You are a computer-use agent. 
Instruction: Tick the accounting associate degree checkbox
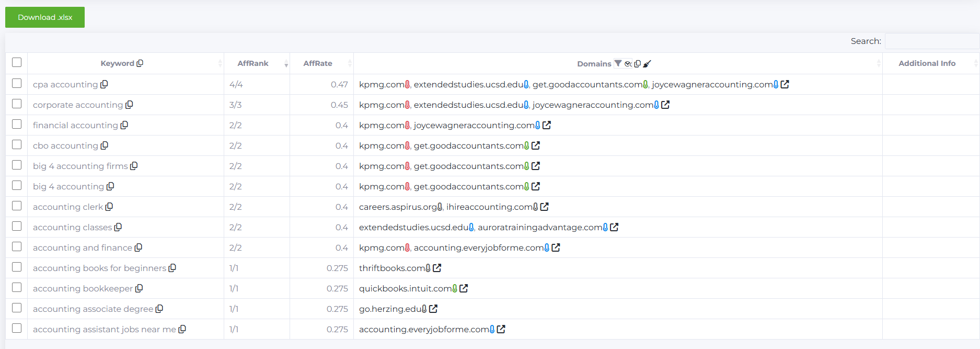(17, 308)
